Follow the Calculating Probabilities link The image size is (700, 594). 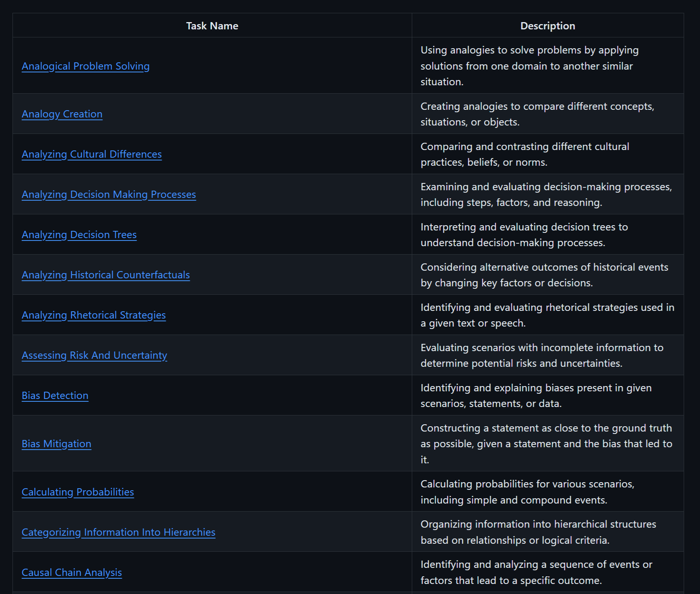point(78,492)
